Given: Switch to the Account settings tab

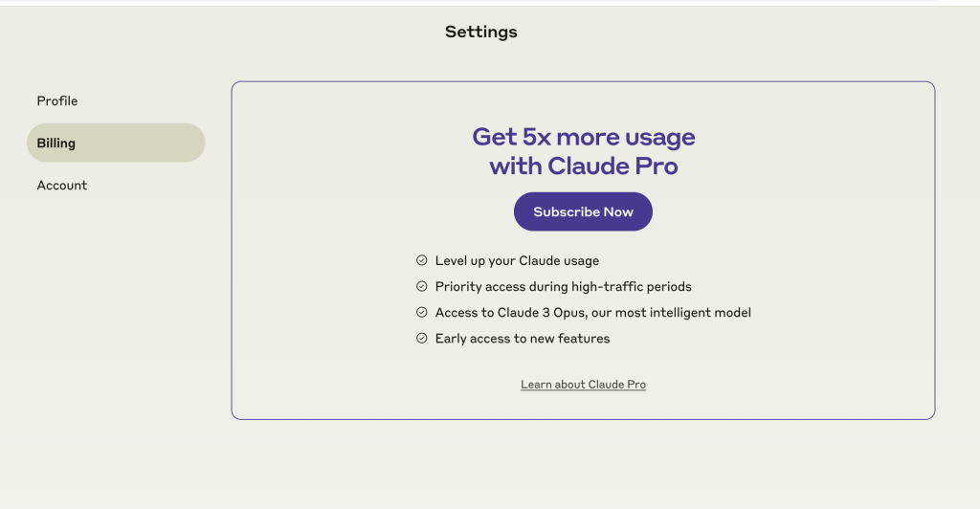Looking at the screenshot, I should click(62, 185).
